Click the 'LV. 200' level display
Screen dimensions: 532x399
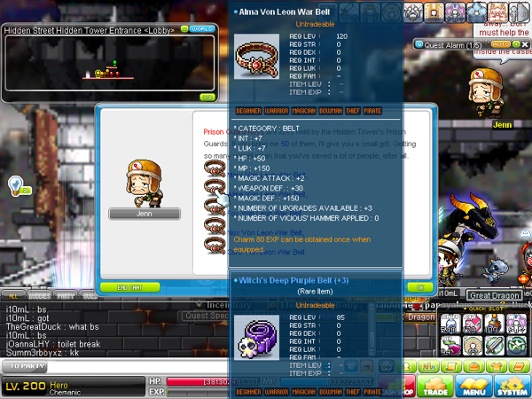[x=26, y=386]
